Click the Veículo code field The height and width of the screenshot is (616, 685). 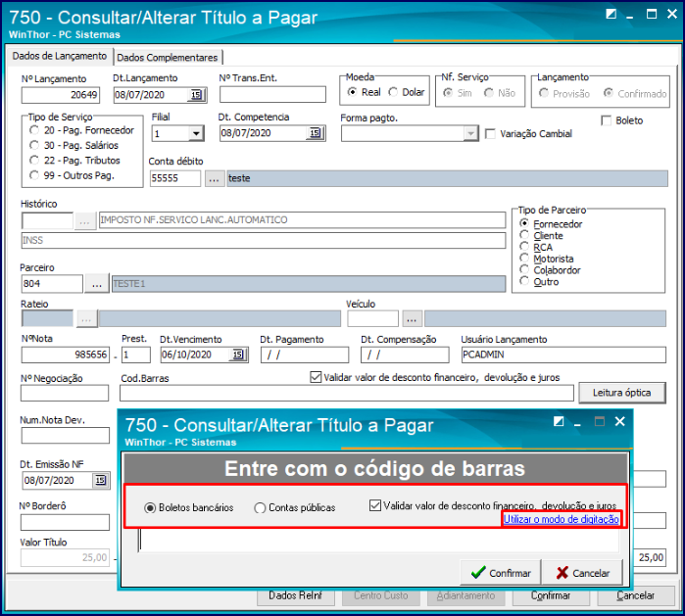coord(373,319)
